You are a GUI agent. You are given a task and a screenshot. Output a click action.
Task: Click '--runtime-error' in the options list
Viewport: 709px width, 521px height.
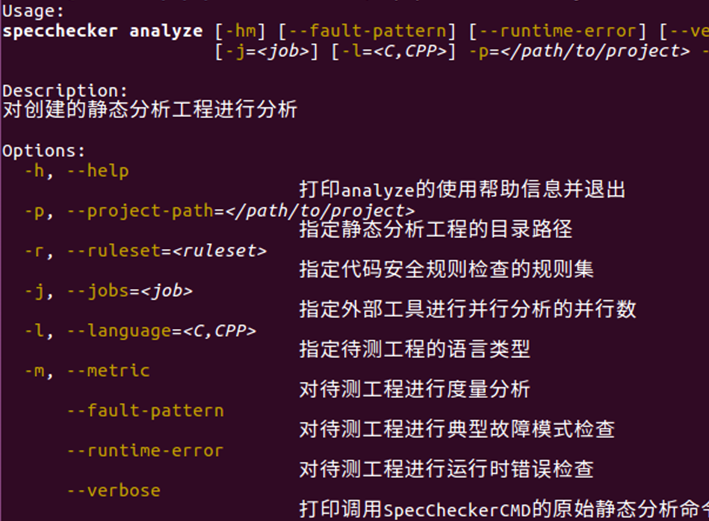(x=145, y=451)
